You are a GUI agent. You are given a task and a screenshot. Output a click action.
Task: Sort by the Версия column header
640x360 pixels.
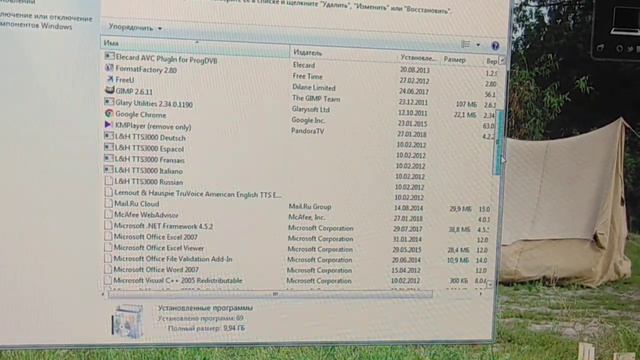[x=492, y=61]
